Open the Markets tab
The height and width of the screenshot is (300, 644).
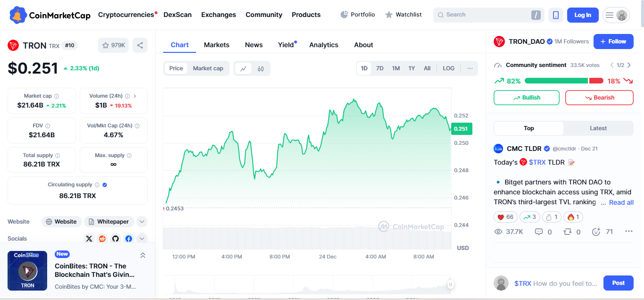click(216, 45)
